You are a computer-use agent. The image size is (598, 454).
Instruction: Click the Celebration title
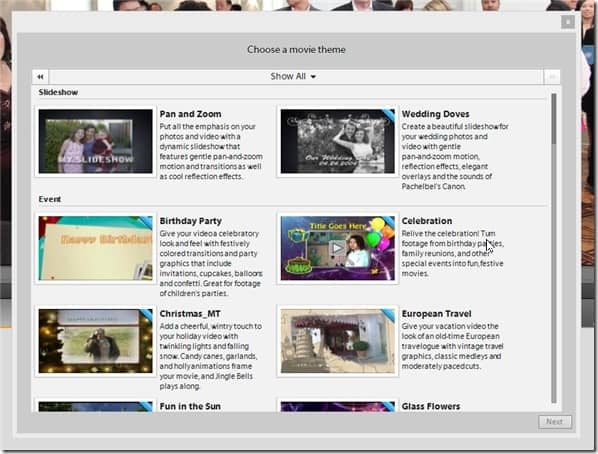[427, 221]
